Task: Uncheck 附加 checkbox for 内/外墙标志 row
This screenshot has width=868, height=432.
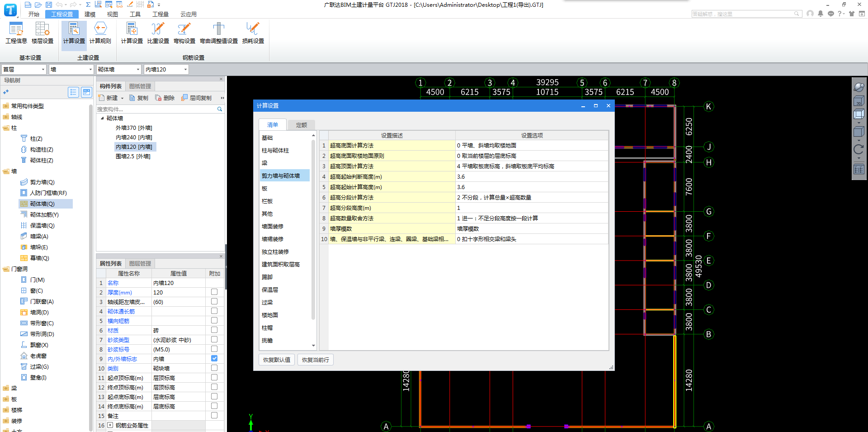Action: [214, 359]
